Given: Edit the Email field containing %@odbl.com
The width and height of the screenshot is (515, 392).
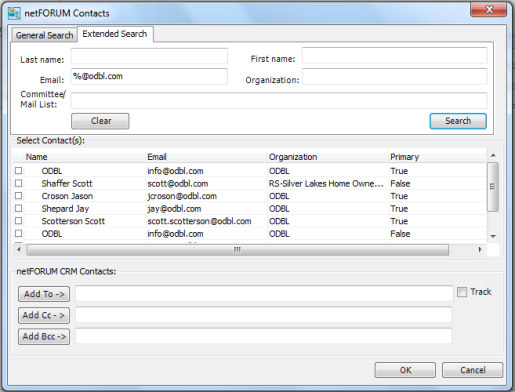Looking at the screenshot, I should [149, 76].
